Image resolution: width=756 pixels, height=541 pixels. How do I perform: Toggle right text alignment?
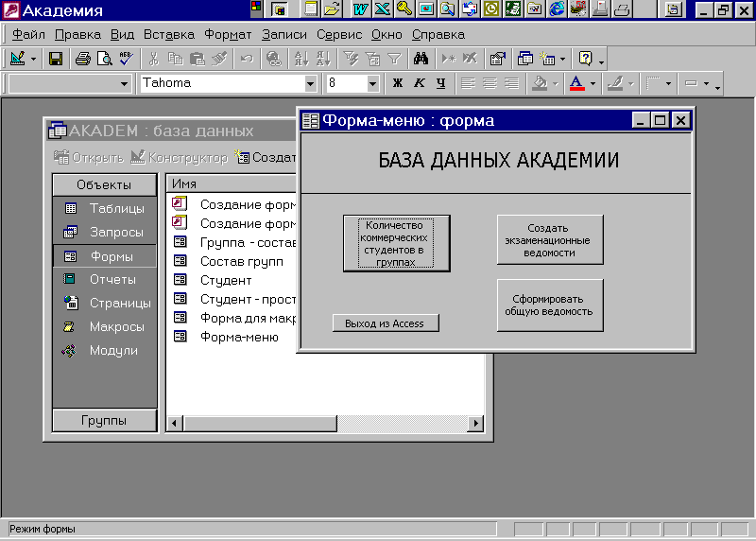(x=511, y=83)
